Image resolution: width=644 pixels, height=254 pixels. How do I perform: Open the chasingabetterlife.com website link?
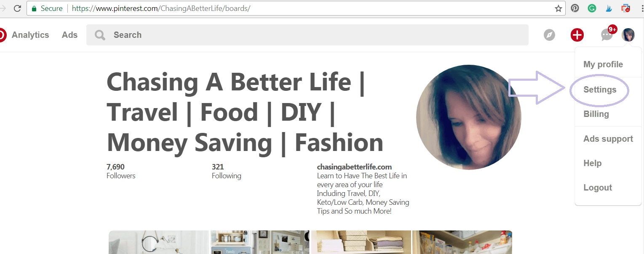[x=354, y=167]
